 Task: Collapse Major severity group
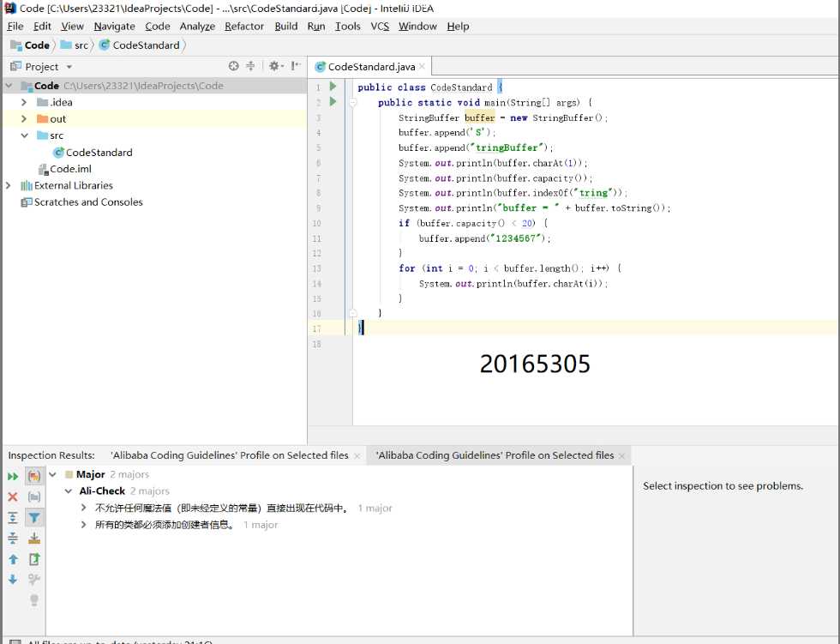53,474
